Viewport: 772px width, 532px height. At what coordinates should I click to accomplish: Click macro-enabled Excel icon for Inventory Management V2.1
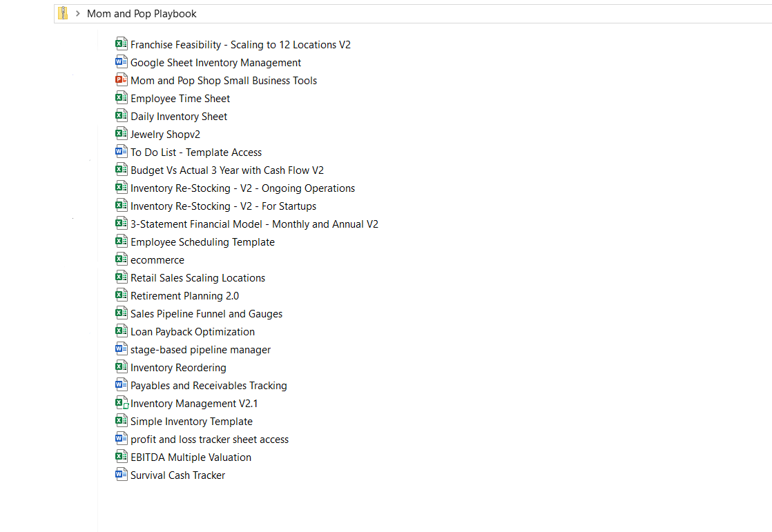(x=122, y=402)
